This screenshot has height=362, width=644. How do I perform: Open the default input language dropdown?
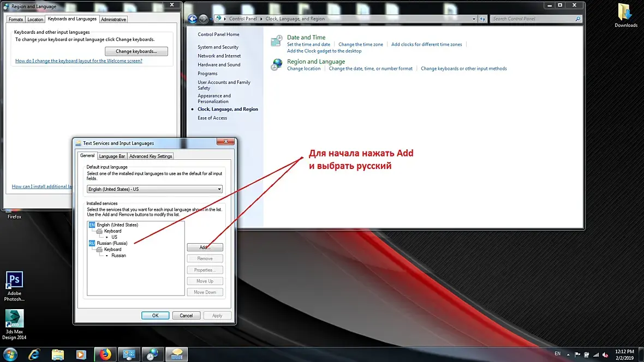154,189
